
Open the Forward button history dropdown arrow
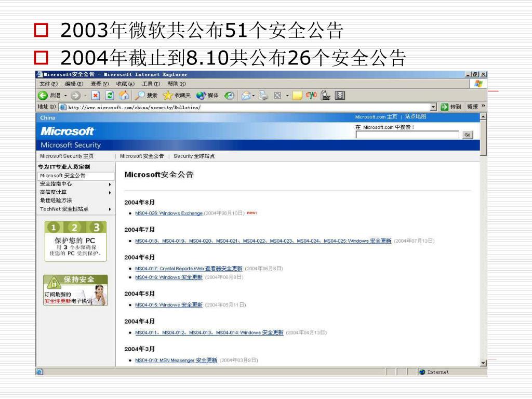pos(85,96)
